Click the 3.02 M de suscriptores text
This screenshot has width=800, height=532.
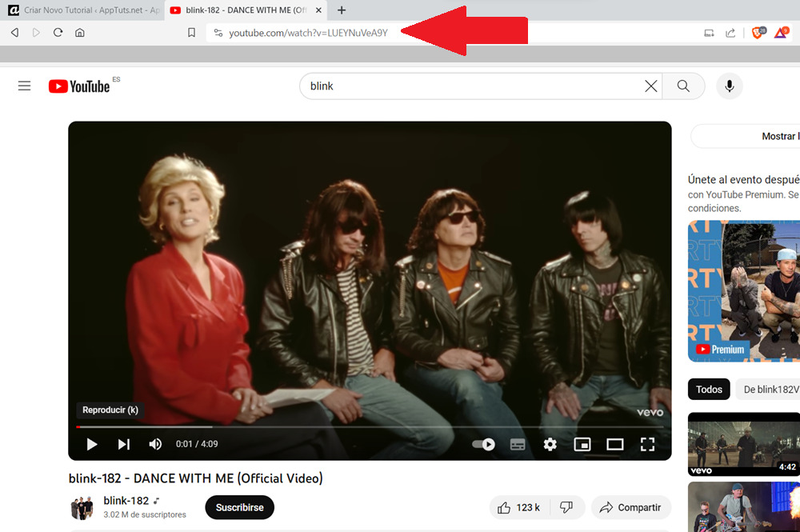pos(145,514)
